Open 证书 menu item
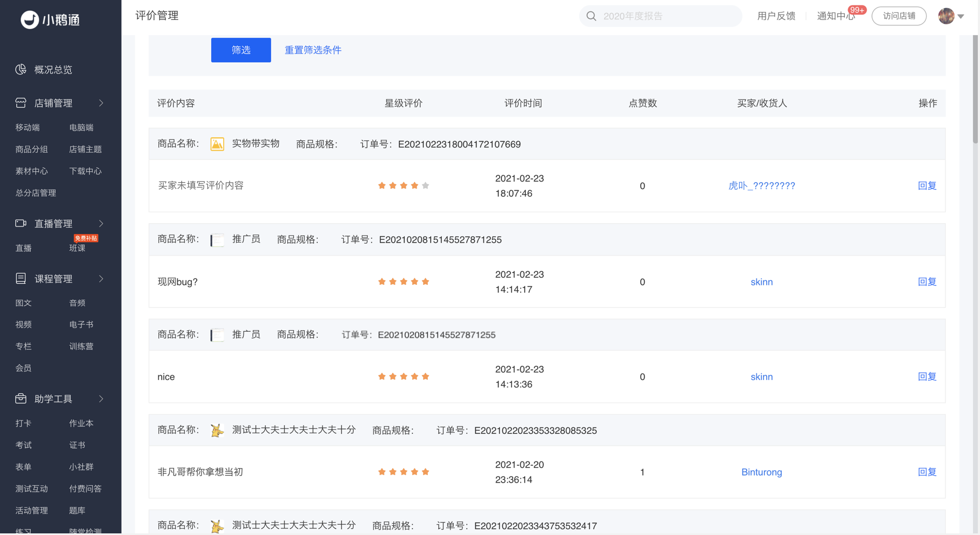The width and height of the screenshot is (980, 535). (x=77, y=445)
